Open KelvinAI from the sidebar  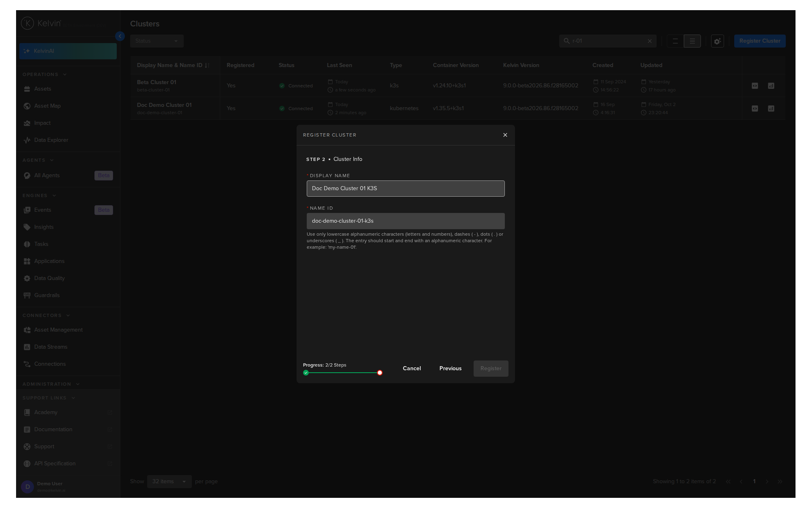pyautogui.click(x=68, y=51)
